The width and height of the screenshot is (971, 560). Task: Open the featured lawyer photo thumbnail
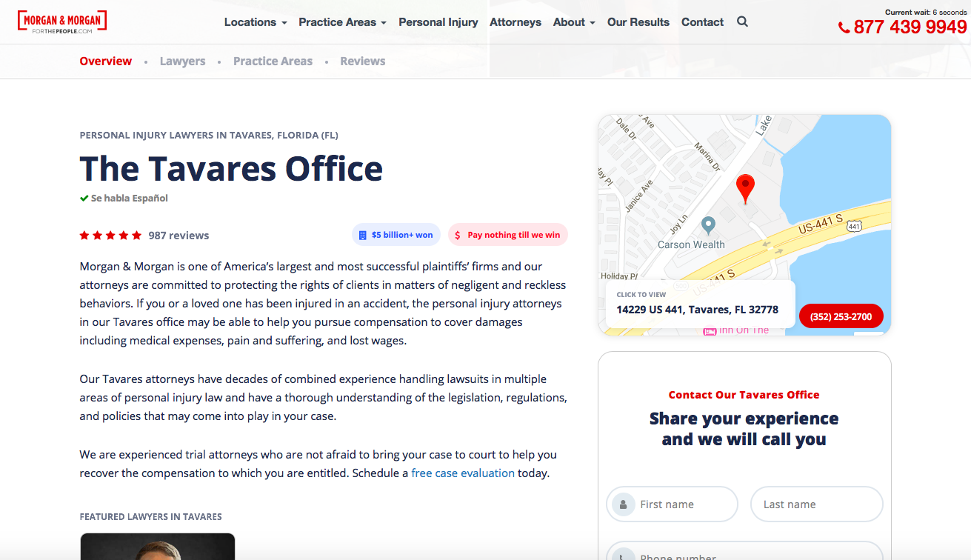(x=158, y=547)
